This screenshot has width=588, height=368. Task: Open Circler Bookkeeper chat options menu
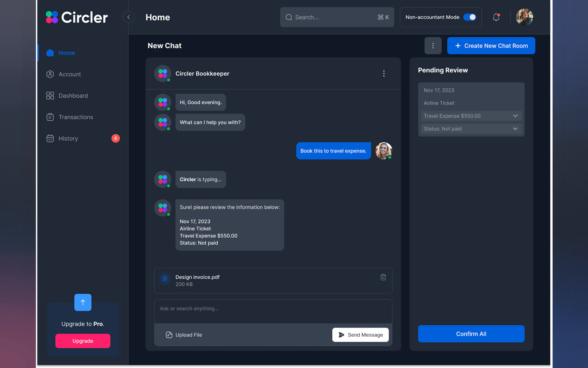384,73
